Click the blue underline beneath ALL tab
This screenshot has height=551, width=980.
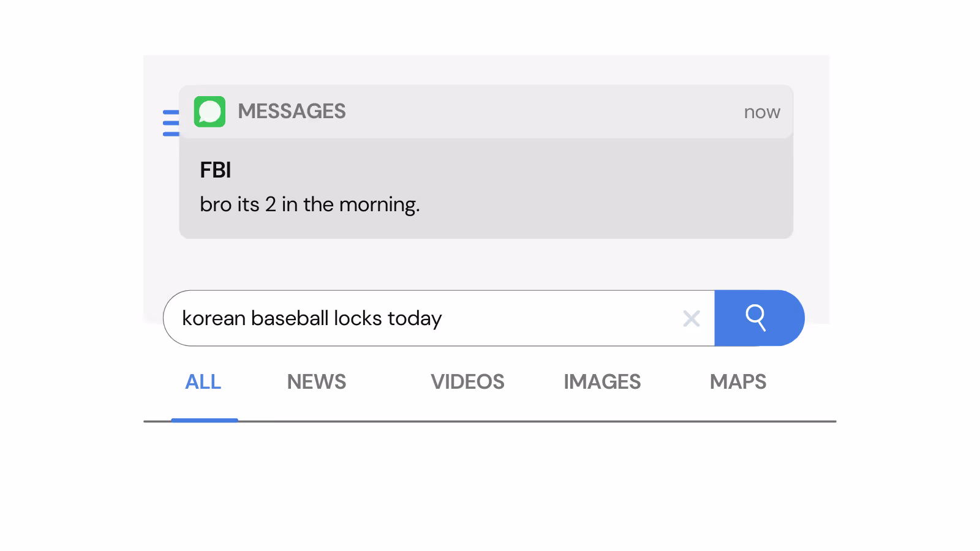[205, 420]
